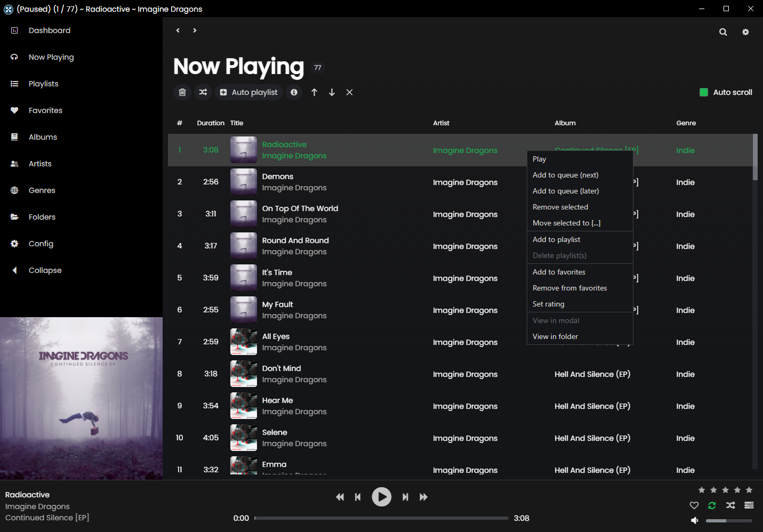Open the queue list icon in player bar
Image resolution: width=763 pixels, height=532 pixels.
(x=749, y=505)
